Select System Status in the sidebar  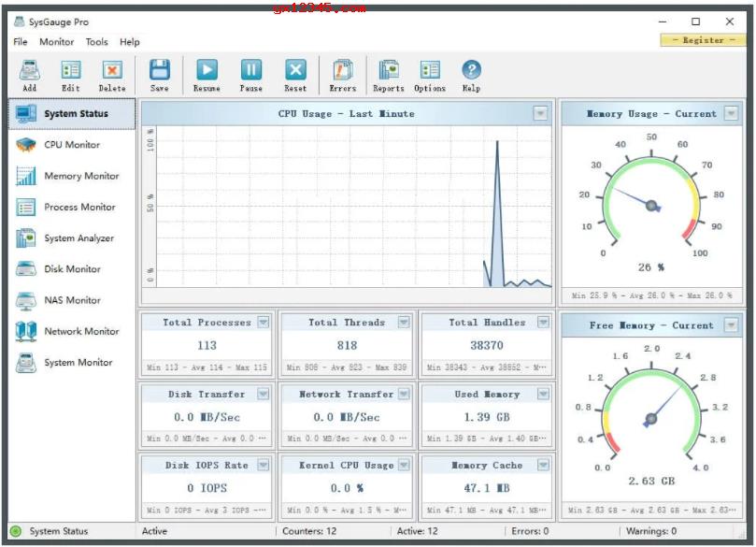click(72, 114)
